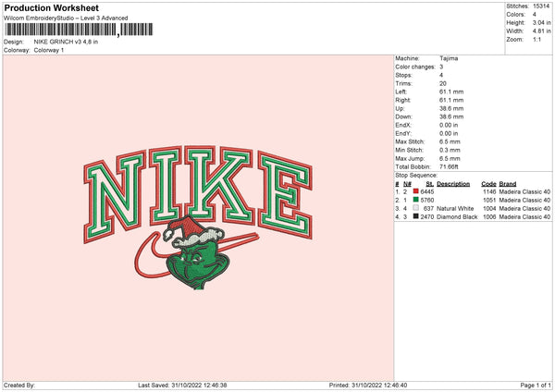Click the NIKE Grinch embroidery design preview
This screenshot has width=555, height=392.
tap(198, 217)
